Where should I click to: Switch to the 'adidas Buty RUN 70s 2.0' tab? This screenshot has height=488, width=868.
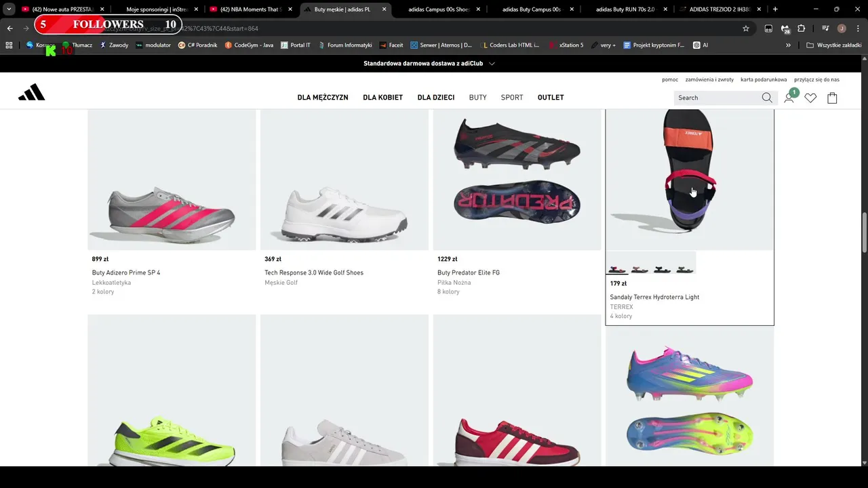coord(626,9)
